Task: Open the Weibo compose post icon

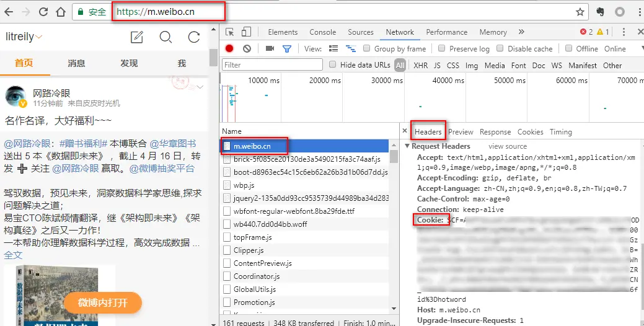Action: (x=137, y=37)
